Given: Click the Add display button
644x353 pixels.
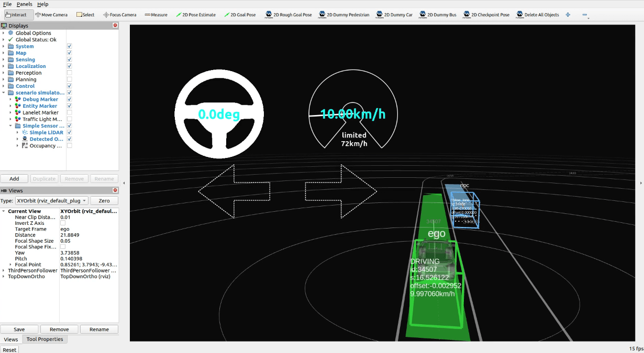Looking at the screenshot, I should click(x=14, y=178).
